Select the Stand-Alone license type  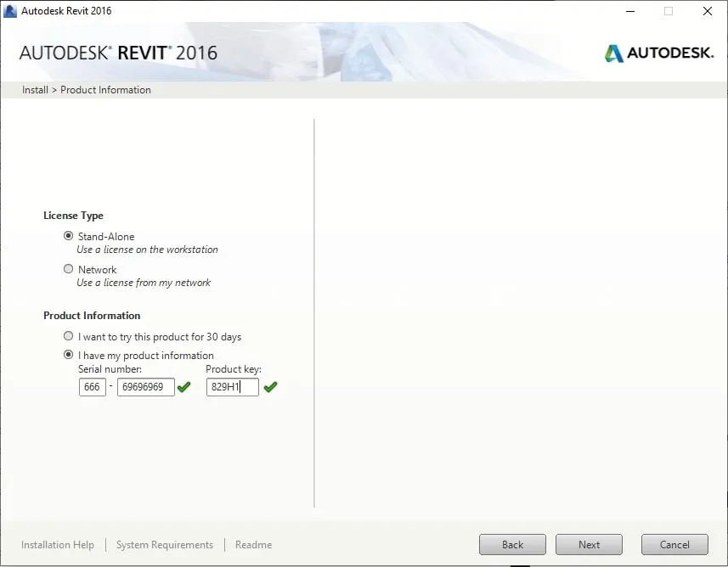pos(68,236)
